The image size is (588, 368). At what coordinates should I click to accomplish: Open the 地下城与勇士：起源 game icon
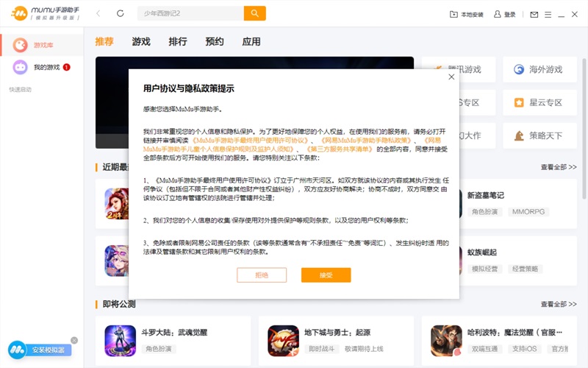click(284, 341)
